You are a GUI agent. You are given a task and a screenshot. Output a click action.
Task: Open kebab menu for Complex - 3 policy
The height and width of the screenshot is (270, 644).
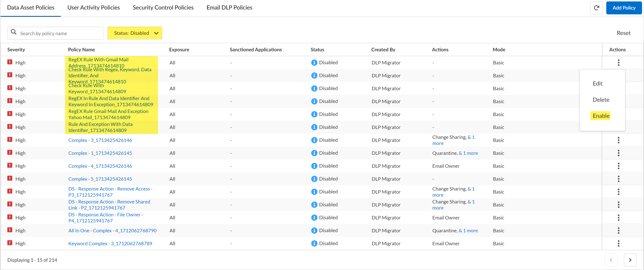(618, 140)
